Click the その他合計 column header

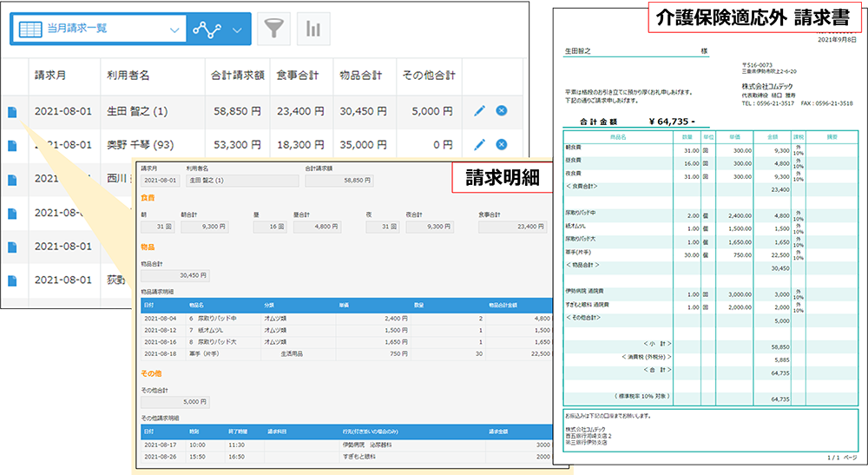coord(429,76)
